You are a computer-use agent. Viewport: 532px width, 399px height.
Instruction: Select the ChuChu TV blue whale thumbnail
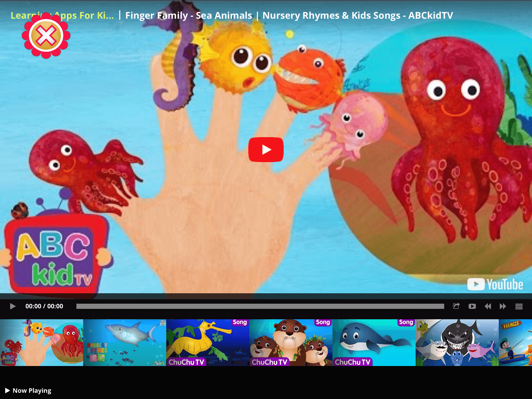374,342
